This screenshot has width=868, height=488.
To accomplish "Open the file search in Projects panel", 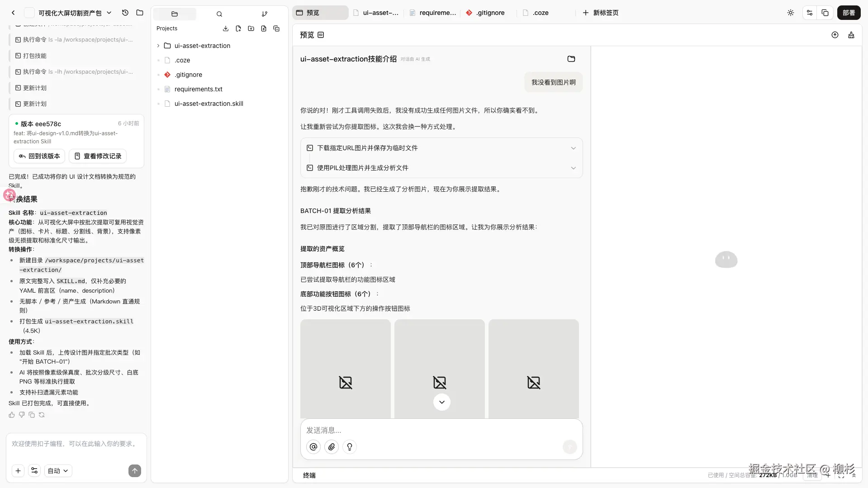I will [x=219, y=14].
